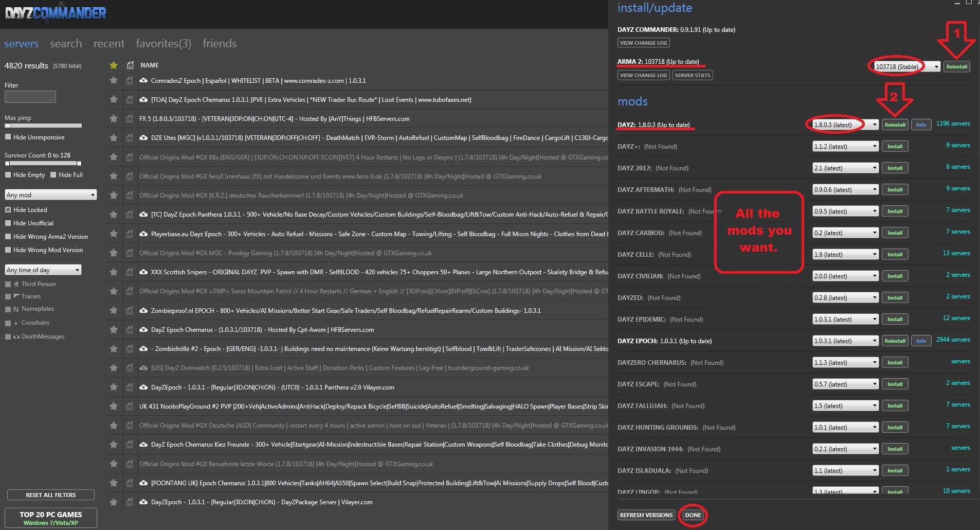This screenshot has height=530, width=980.
Task: Click RESET ALL FILTERS
Action: click(51, 495)
